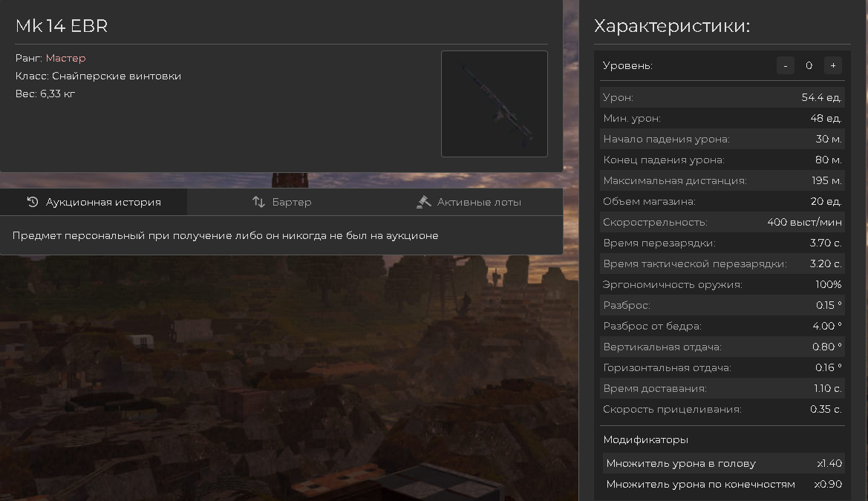The height and width of the screenshot is (501, 868).
Task: Click the auction gavel icon
Action: click(x=423, y=202)
